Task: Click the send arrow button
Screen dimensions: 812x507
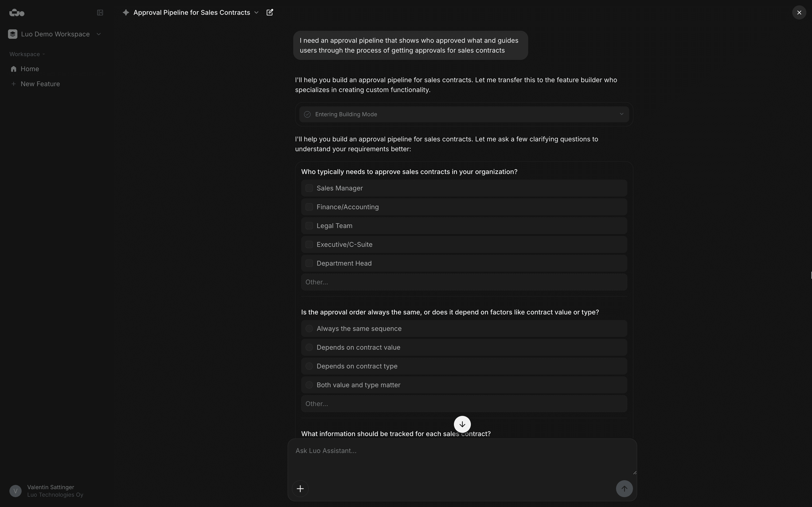Action: 624,488
